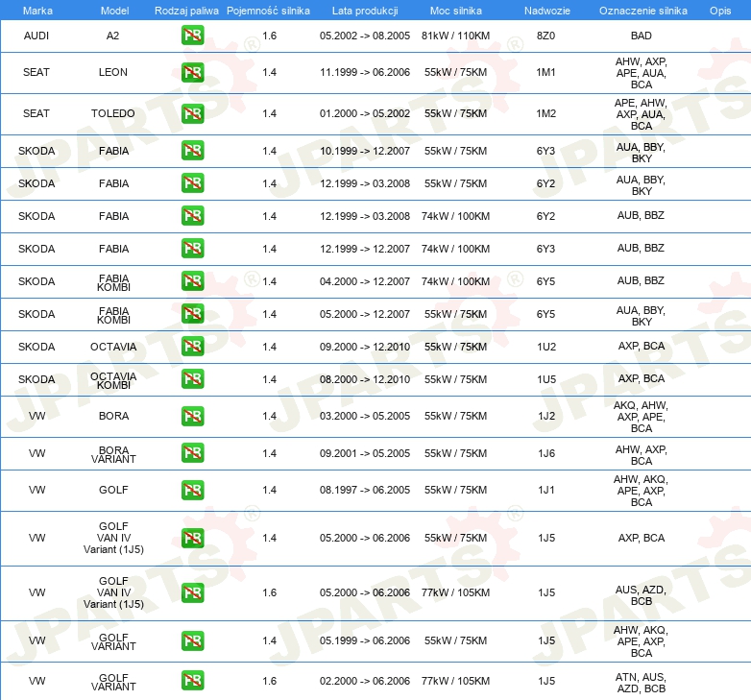Click the date range 01.2000 -> 05.2002
The width and height of the screenshot is (751, 700).
pyautogui.click(x=365, y=113)
